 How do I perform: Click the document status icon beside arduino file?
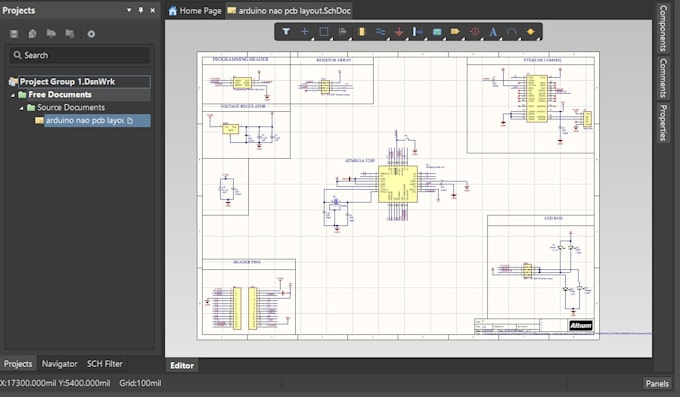tap(130, 121)
